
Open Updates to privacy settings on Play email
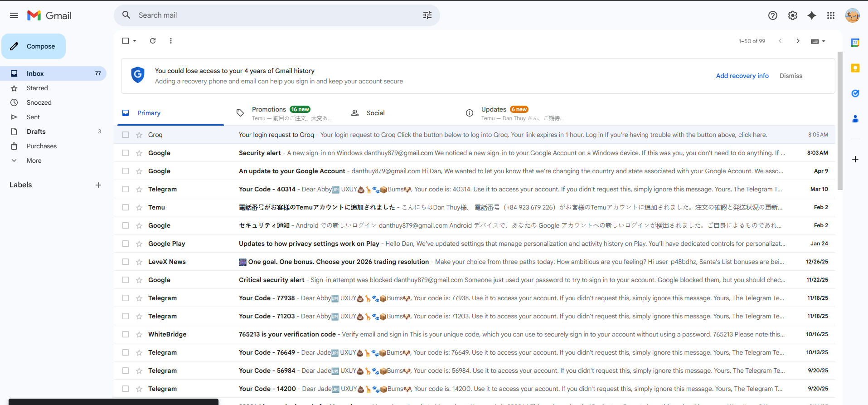point(475,244)
